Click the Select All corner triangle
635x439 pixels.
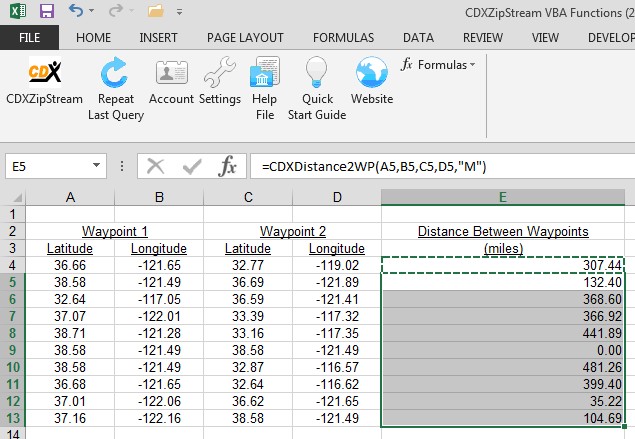(17, 198)
